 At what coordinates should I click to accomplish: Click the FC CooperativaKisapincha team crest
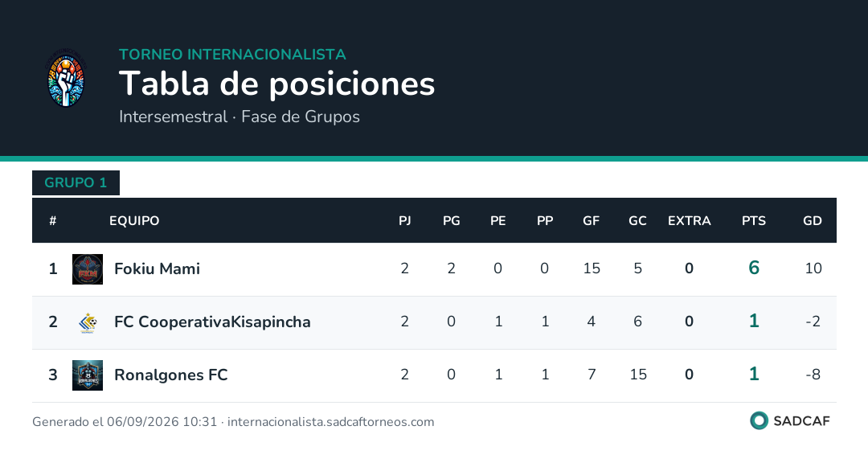pyautogui.click(x=88, y=322)
